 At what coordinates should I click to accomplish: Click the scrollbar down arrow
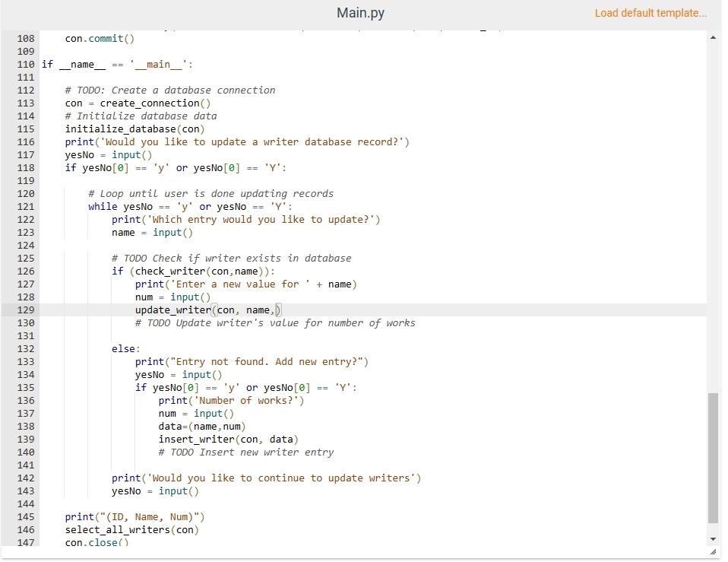click(x=712, y=538)
